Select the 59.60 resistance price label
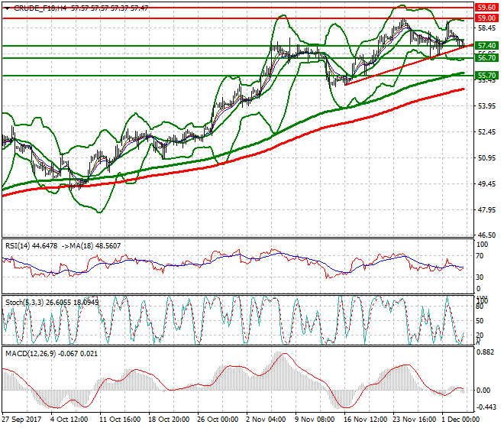This screenshot has height=428, width=504. 486,8
